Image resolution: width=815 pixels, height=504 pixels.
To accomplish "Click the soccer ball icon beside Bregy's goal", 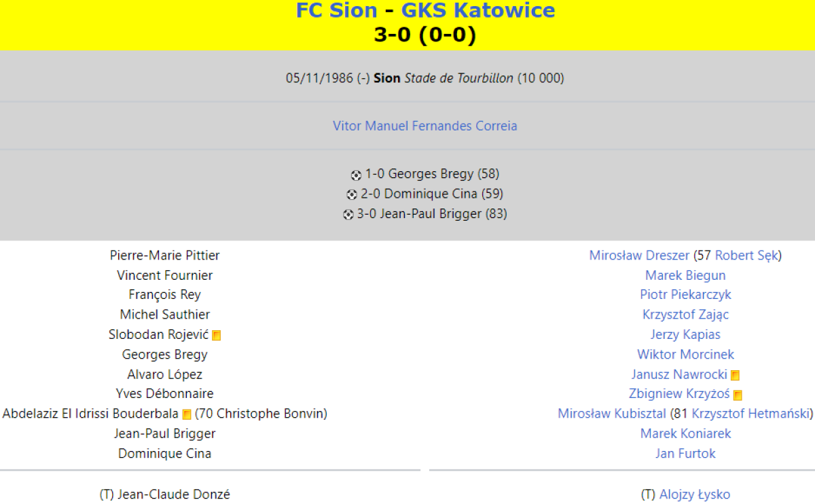I will coord(356,175).
